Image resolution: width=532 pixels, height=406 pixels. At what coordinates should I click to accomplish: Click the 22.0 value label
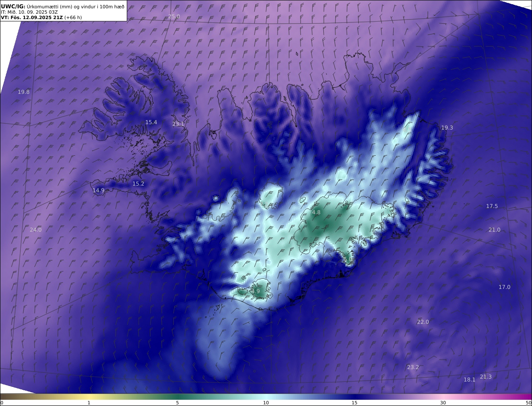(x=423, y=322)
